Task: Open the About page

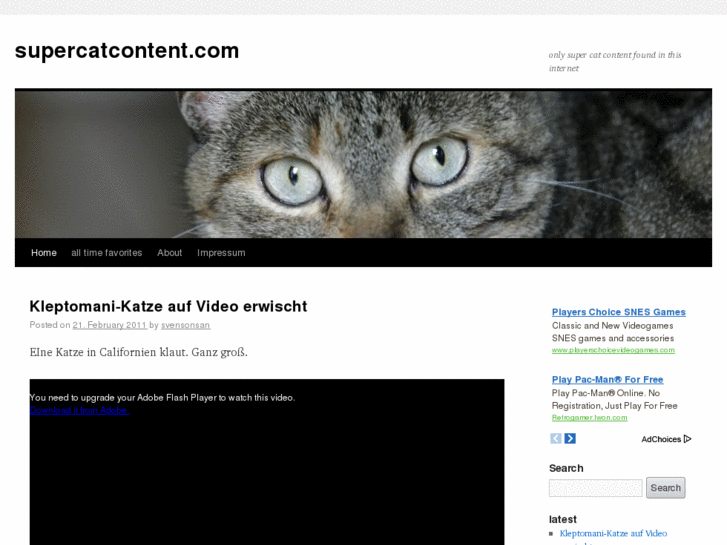Action: [x=170, y=253]
